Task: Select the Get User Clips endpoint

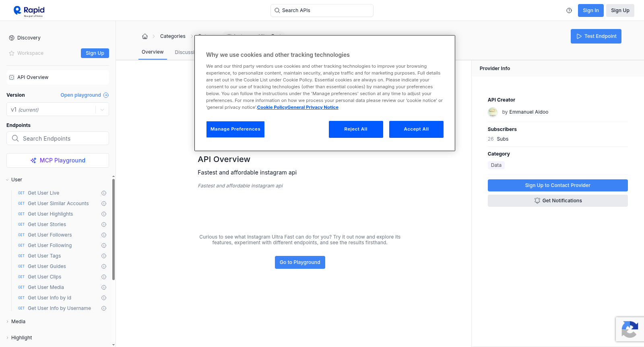Action: (45, 277)
